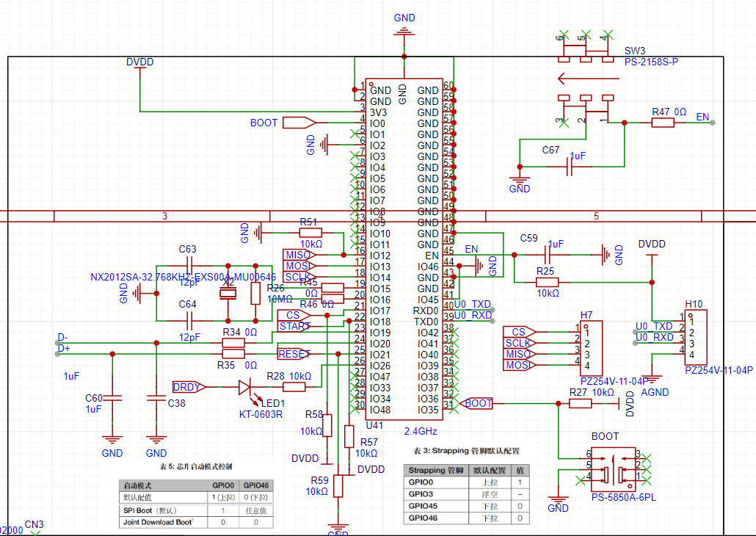Click the PS-2158S-P part name label

(651, 62)
